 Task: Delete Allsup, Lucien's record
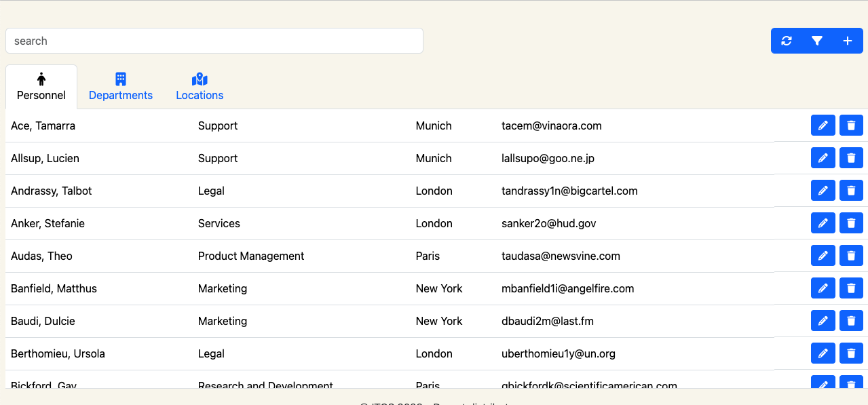coord(851,157)
